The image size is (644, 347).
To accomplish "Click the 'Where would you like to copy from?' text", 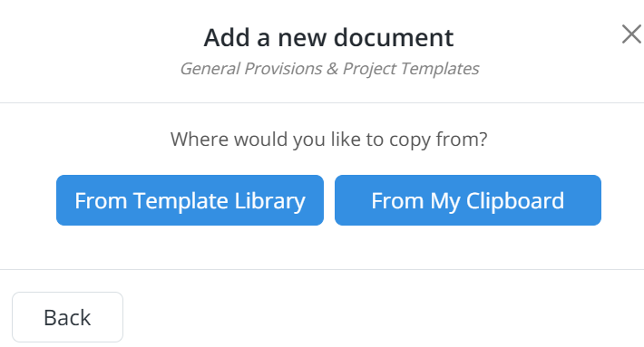I will click(329, 140).
